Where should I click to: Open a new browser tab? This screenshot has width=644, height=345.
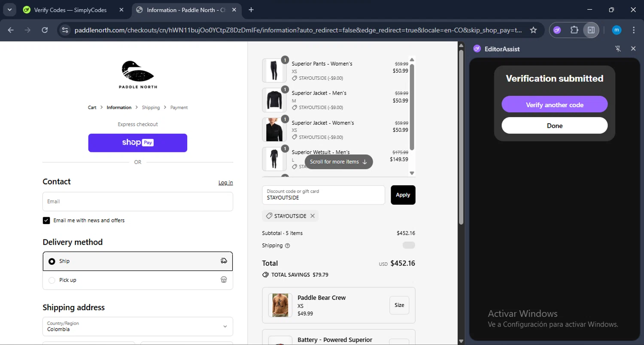pos(251,10)
